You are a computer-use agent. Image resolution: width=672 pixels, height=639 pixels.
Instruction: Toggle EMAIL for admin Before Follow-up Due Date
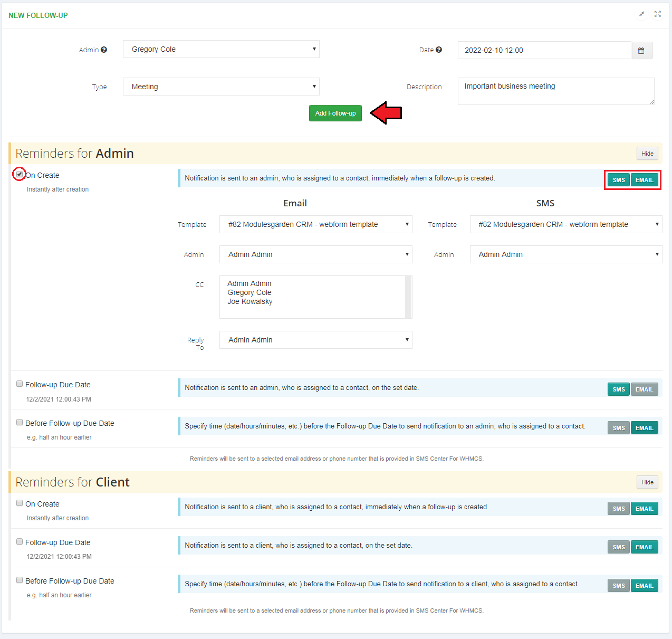644,428
